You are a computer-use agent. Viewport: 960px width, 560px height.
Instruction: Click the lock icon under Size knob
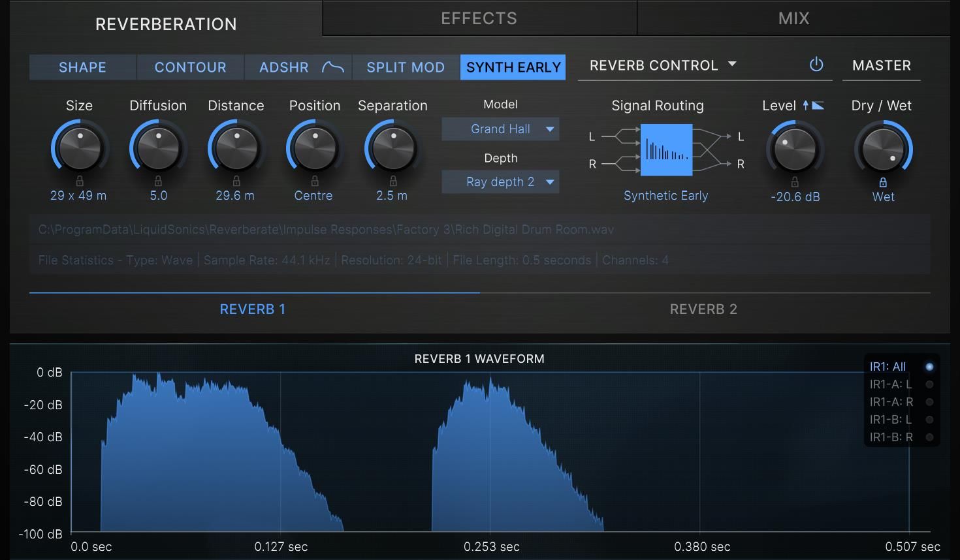click(x=80, y=181)
